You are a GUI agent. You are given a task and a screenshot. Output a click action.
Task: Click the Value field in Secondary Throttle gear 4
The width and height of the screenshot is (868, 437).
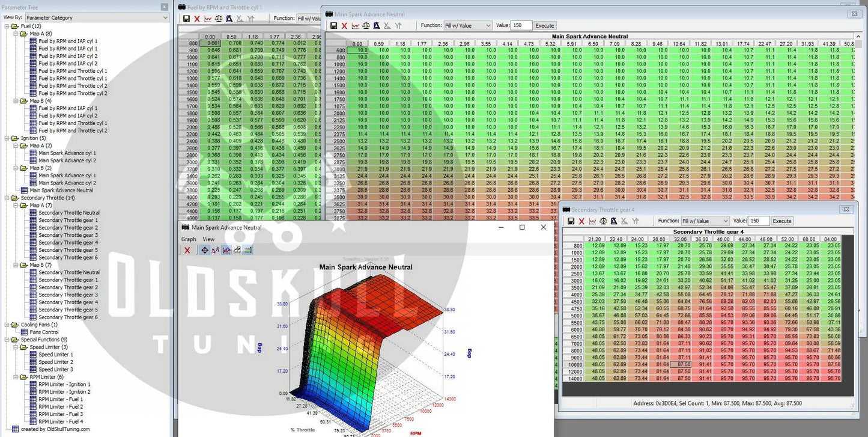(x=759, y=221)
